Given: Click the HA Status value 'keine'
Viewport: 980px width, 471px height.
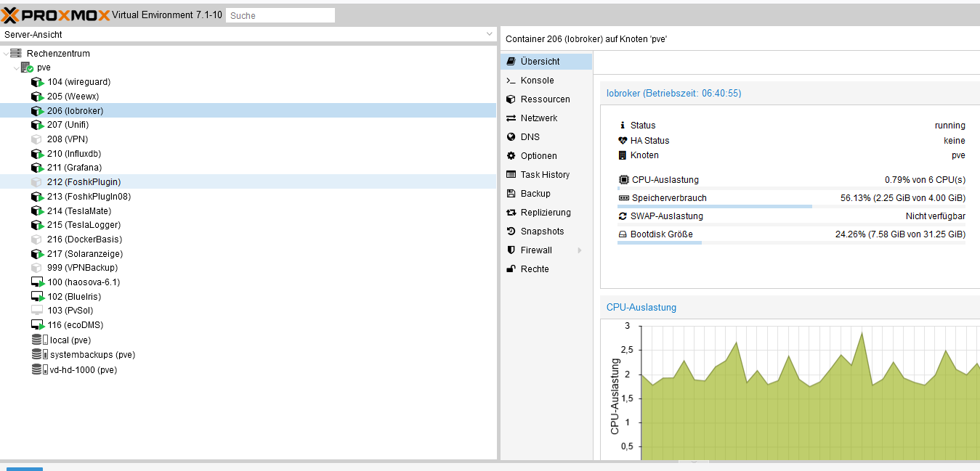Looking at the screenshot, I should 954,141.
